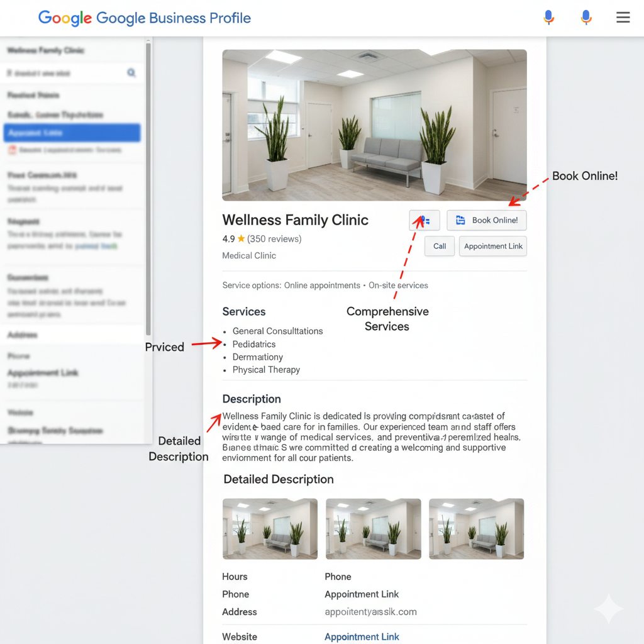Open the middle thumbnail under Detailed Description
Screen dimensions: 644x644
coord(373,529)
